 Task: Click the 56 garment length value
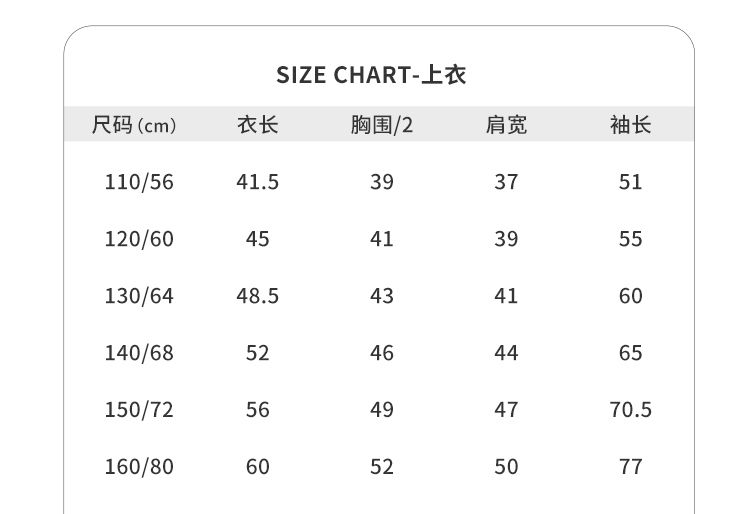pos(258,410)
